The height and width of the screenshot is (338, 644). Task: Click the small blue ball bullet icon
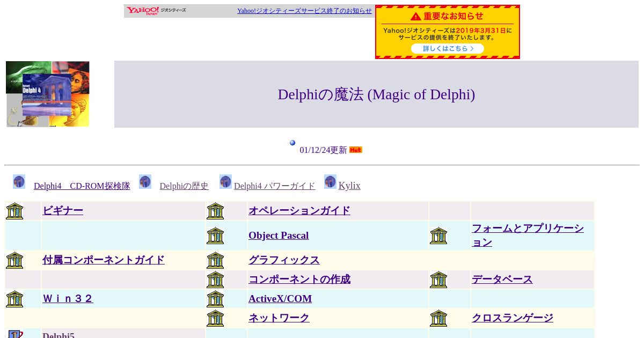[292, 143]
